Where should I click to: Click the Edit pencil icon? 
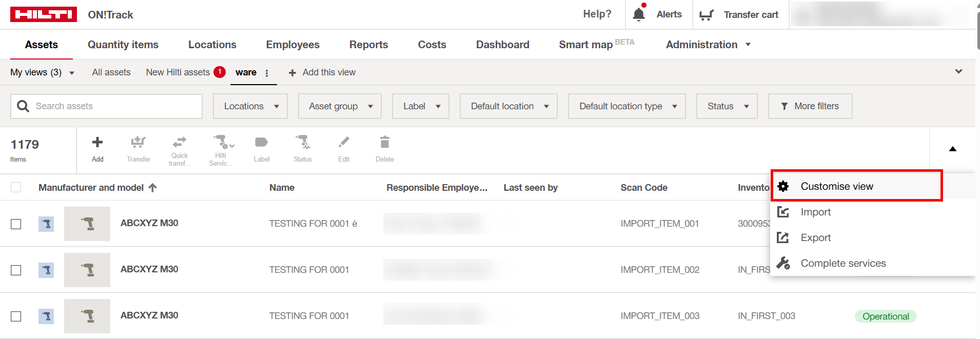pos(344,142)
